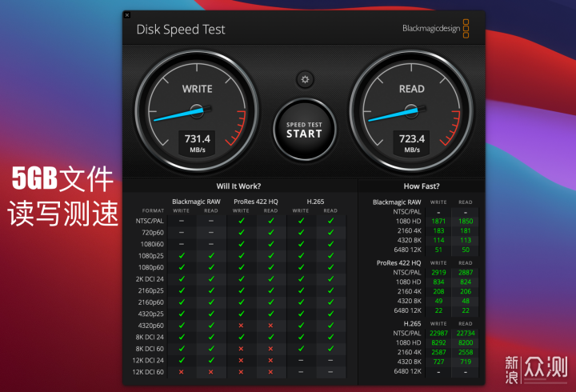
Task: Click ProRes 422 HQ 2160 4K read value 206
Action: [x=466, y=292]
